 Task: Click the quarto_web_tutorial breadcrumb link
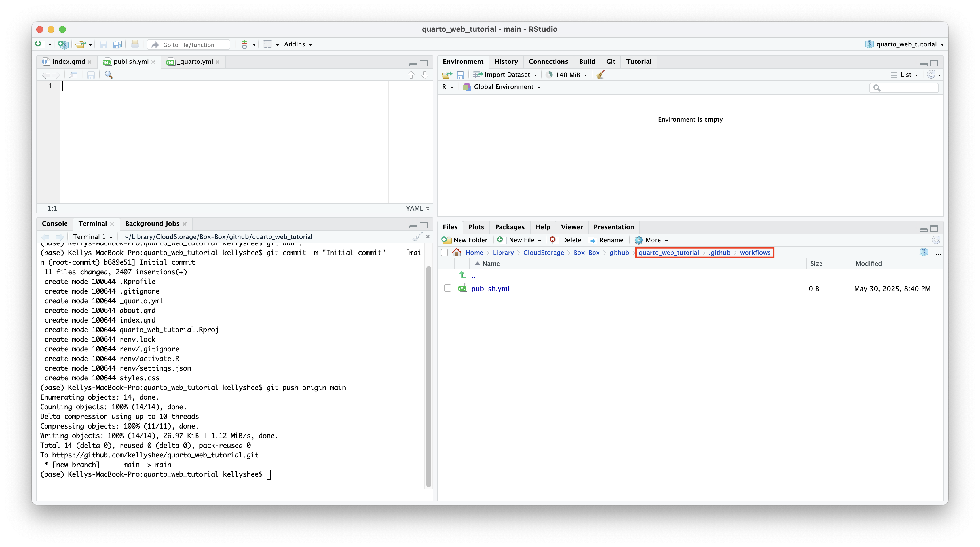tap(668, 253)
